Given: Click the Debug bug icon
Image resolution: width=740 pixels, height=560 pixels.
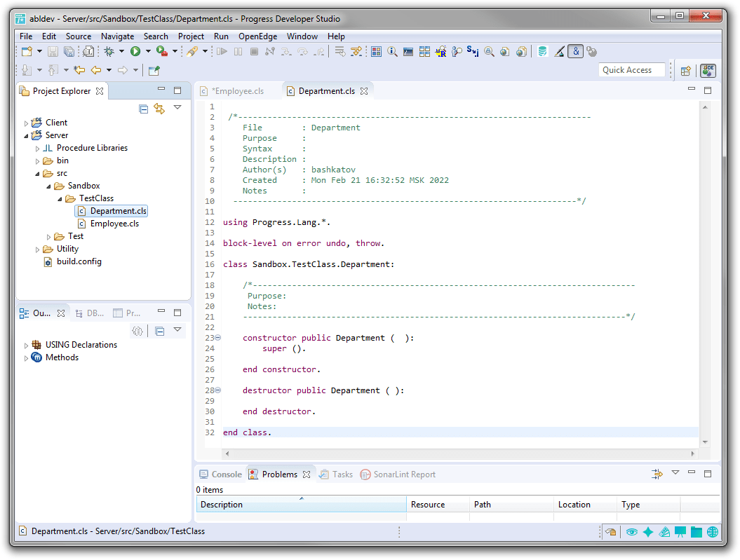Looking at the screenshot, I should click(109, 51).
